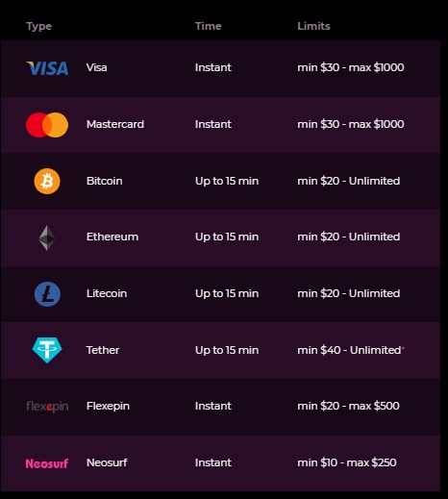This screenshot has height=499, width=448.
Task: Click the Type column header
Action: coord(38,27)
